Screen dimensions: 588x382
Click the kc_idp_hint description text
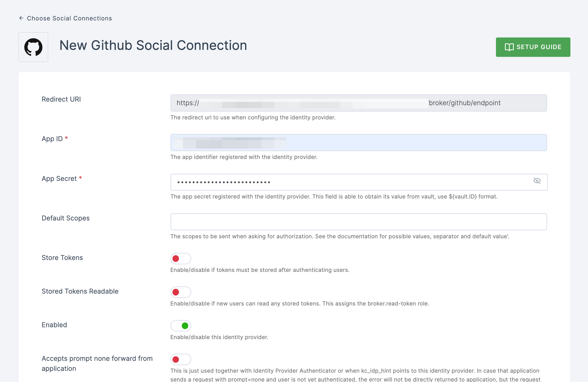tap(355, 375)
